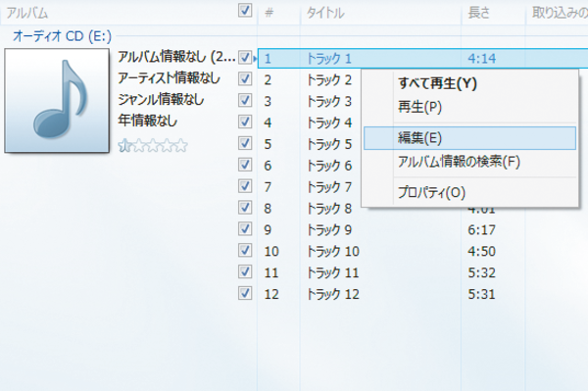
Task: Select the トラック 4 title
Action: [x=329, y=122]
